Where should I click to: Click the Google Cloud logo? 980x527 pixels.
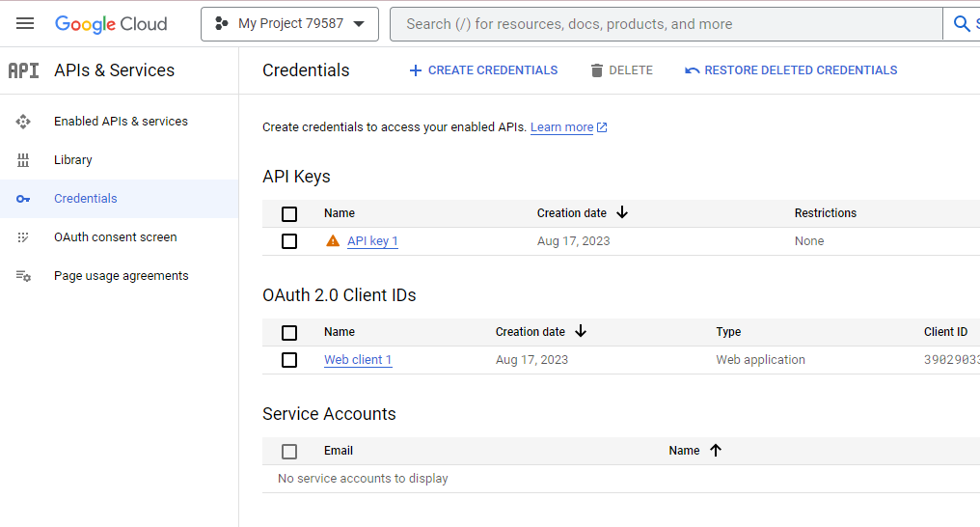111,24
